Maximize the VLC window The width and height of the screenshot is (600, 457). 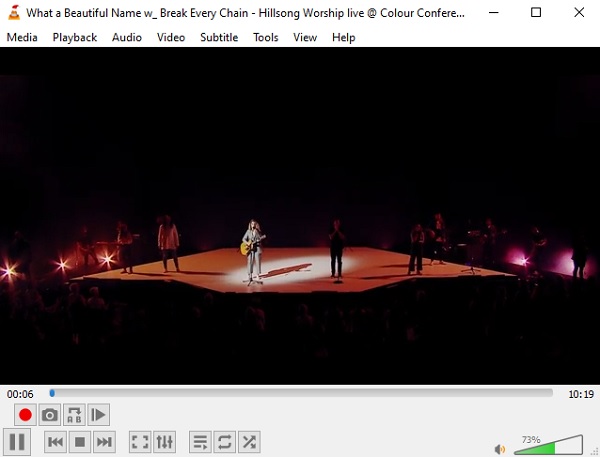(536, 13)
